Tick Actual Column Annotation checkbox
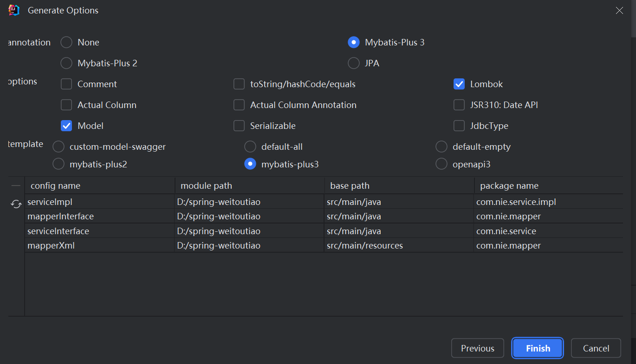Image resolution: width=636 pixels, height=364 pixels. pyautogui.click(x=239, y=105)
